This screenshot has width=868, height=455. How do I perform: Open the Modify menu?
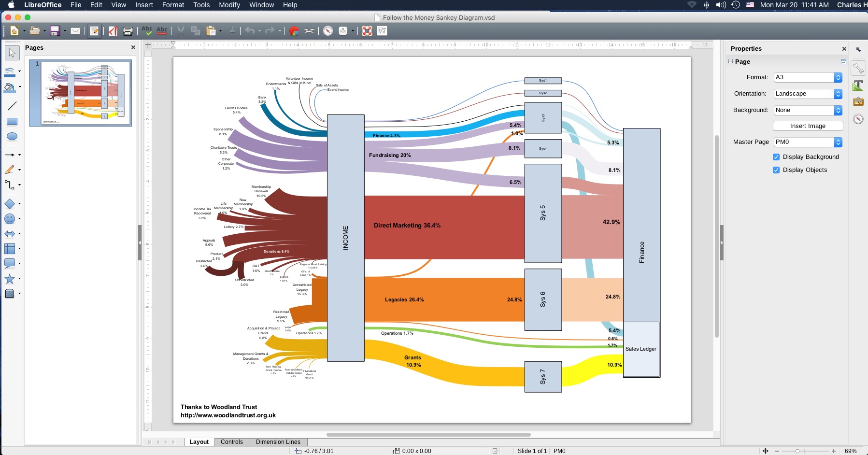point(229,5)
